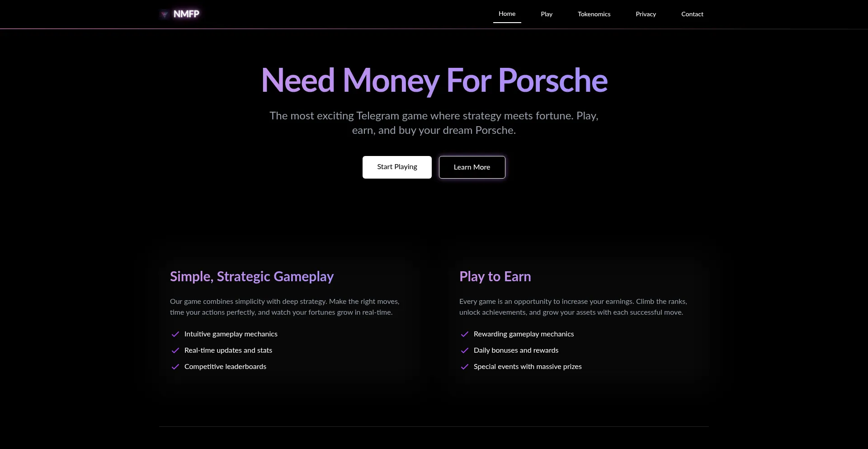
Task: Navigate to the Tokenomics section
Action: [594, 14]
